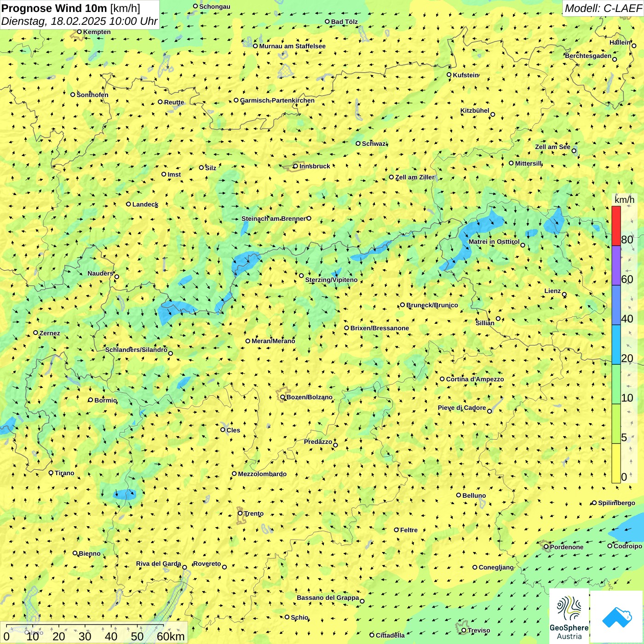Image resolution: width=644 pixels, height=644 pixels.
Task: Click the date 'Dienstag, 18.02.2025 10:00 Uhr'
Action: (79, 21)
